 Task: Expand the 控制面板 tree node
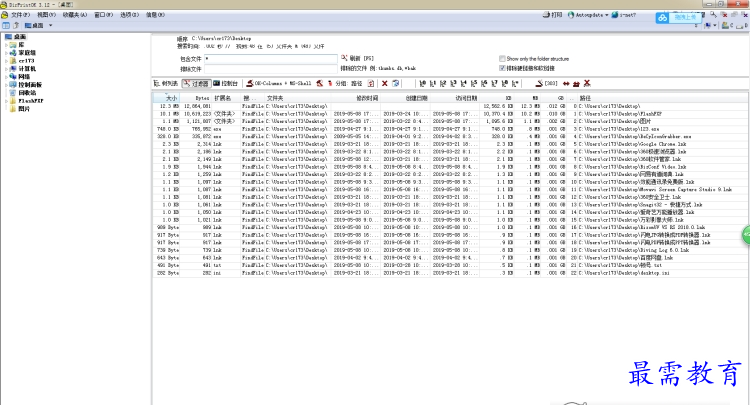point(7,85)
